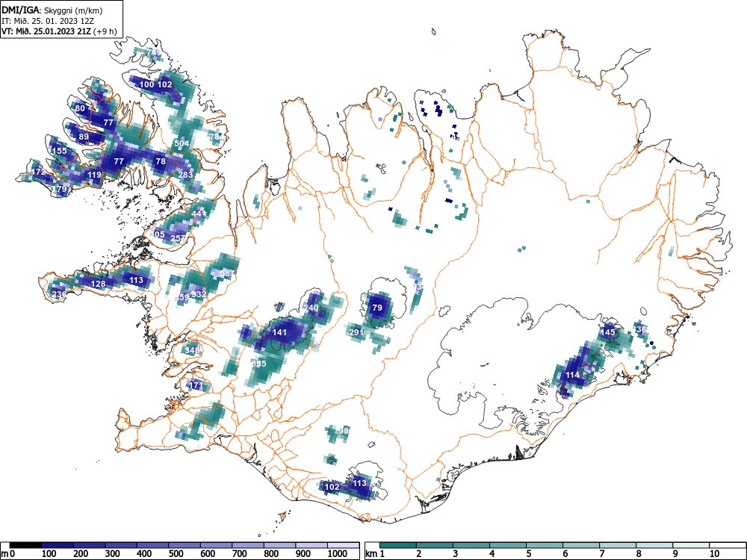
Task: Click the 1000 tick label in meter legend
Action: pos(338,554)
